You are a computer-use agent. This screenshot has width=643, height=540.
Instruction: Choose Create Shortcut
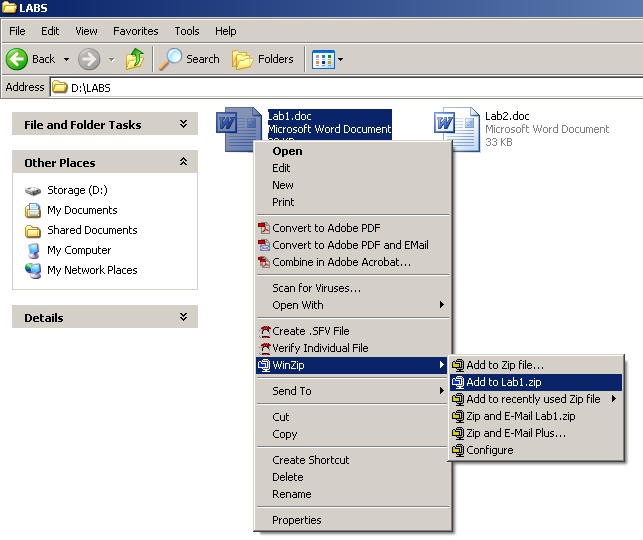pyautogui.click(x=353, y=460)
